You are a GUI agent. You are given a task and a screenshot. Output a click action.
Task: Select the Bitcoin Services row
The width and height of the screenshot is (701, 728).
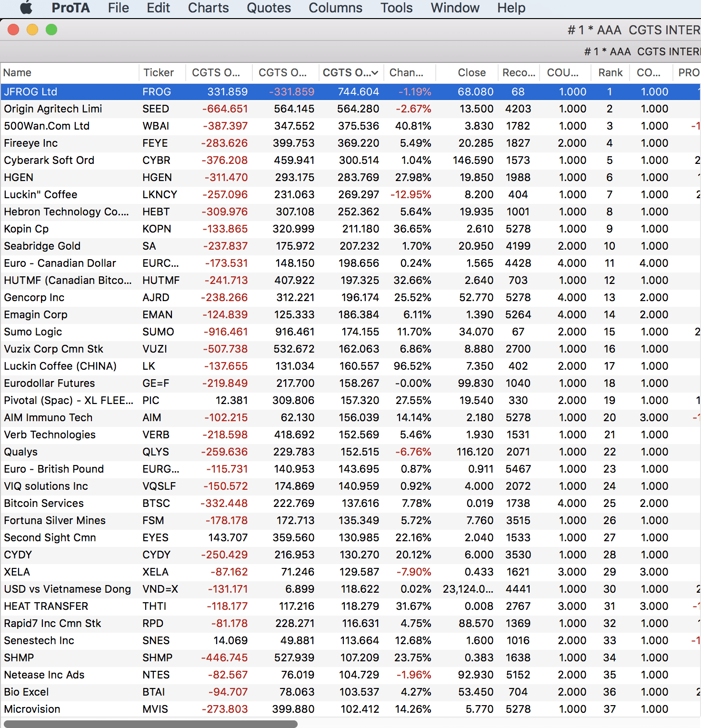click(x=350, y=503)
